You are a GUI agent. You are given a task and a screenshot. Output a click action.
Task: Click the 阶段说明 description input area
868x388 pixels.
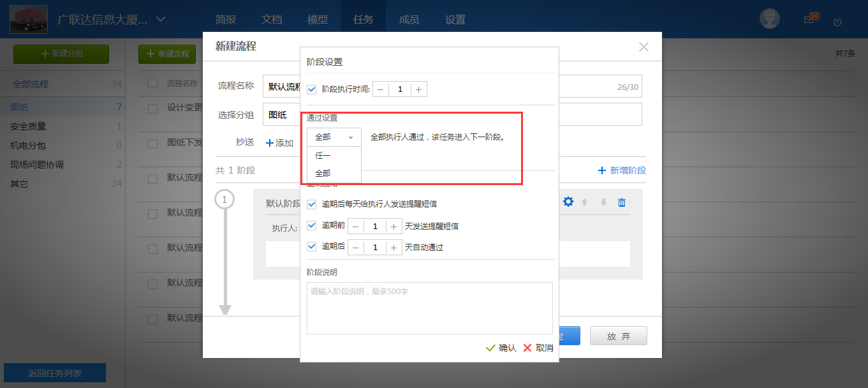(430, 308)
